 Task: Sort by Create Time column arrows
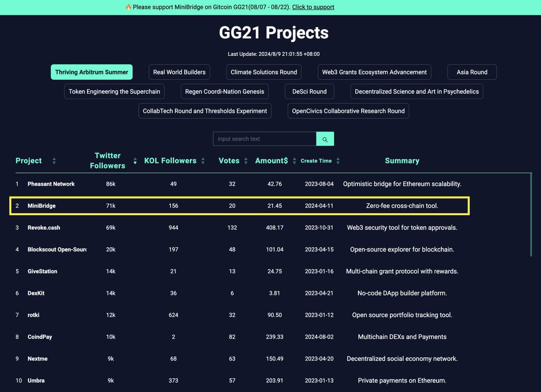click(338, 161)
